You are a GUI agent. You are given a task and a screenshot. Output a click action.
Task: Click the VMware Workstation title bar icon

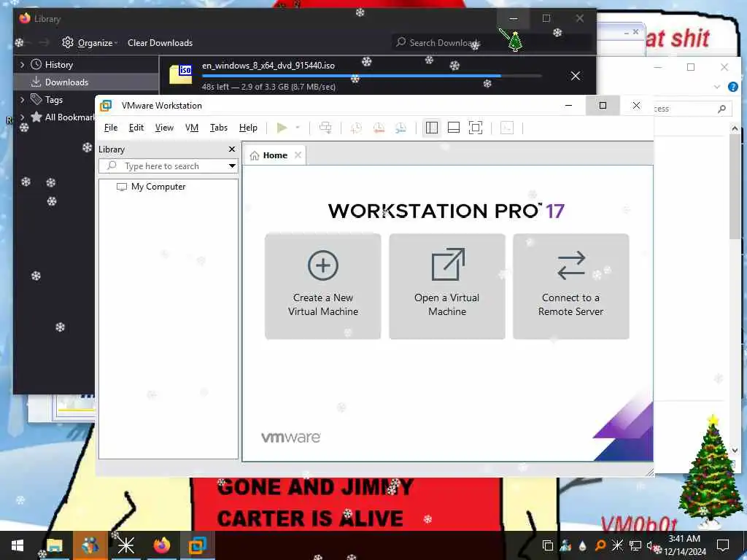pyautogui.click(x=106, y=106)
